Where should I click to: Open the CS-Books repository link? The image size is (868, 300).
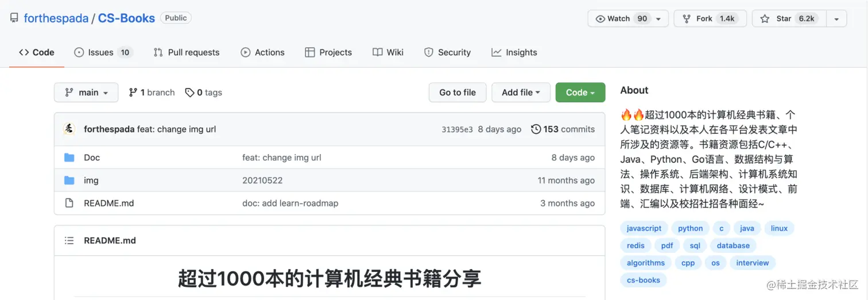coord(126,18)
